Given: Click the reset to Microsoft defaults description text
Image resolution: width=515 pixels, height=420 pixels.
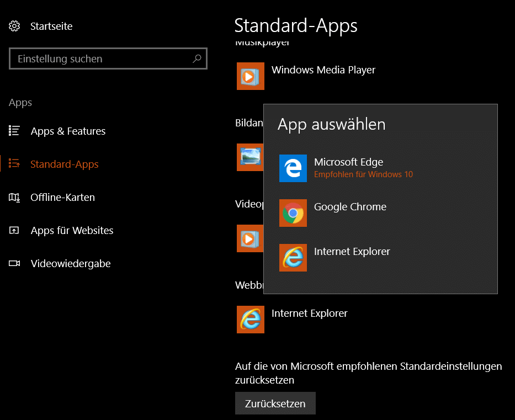Looking at the screenshot, I should [x=369, y=373].
